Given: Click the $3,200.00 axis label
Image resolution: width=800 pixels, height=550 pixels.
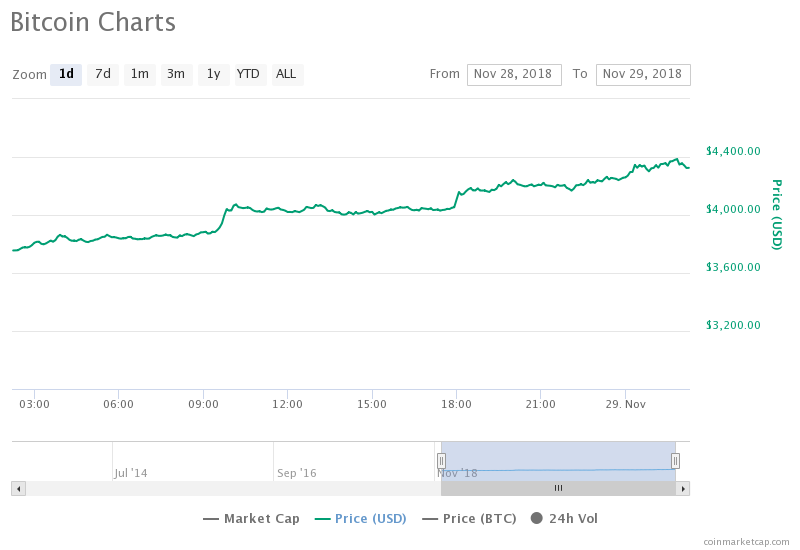Looking at the screenshot, I should [733, 326].
